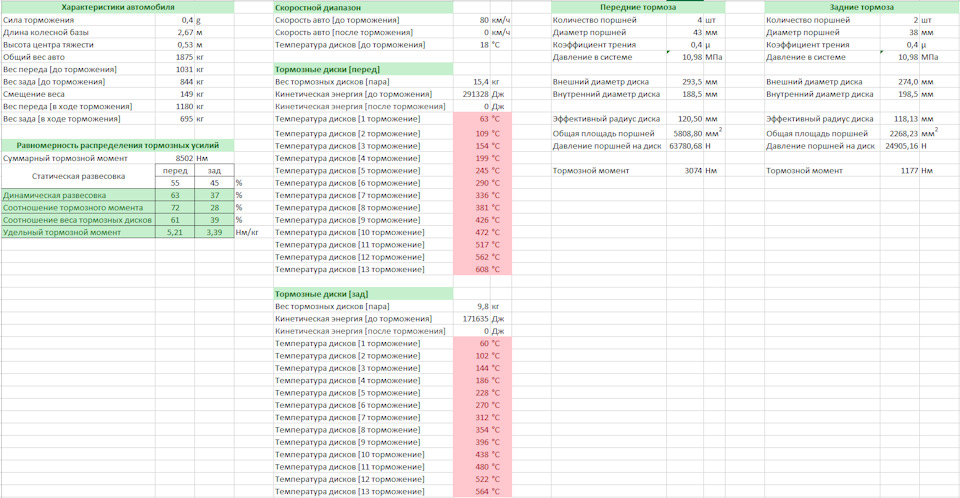Screen dimensions: 960x498
Task: Select the static balance front value '55'
Action: (x=174, y=183)
